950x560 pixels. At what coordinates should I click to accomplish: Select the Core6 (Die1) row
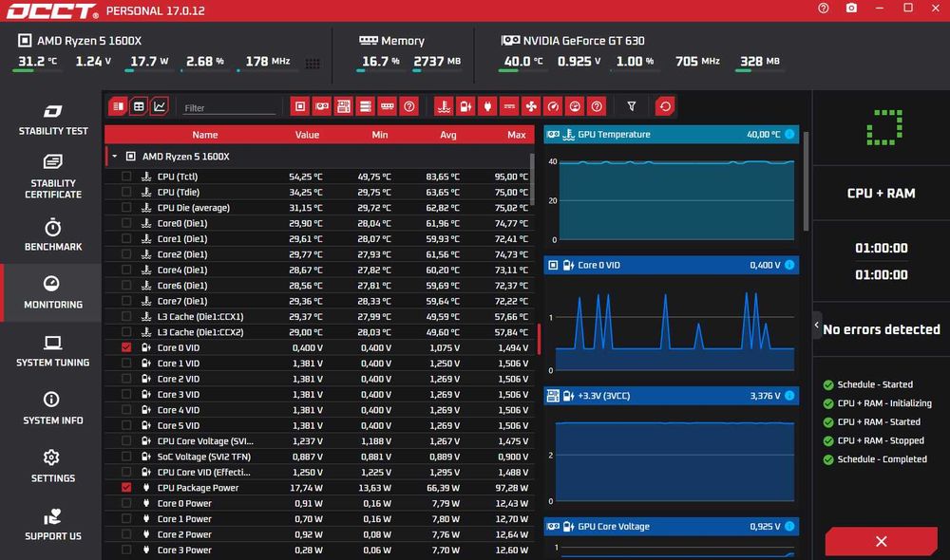tap(319, 285)
